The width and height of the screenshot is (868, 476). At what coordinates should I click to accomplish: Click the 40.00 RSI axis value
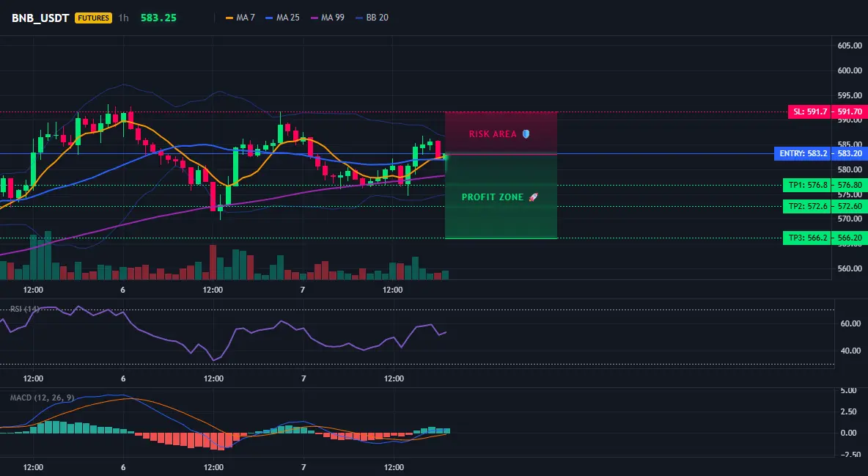tap(851, 351)
